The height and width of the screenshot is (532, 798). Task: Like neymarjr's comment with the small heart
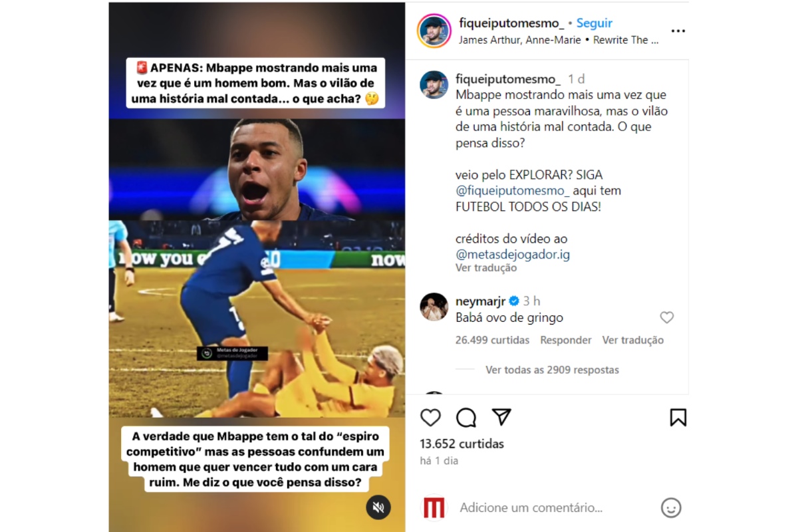[667, 318]
